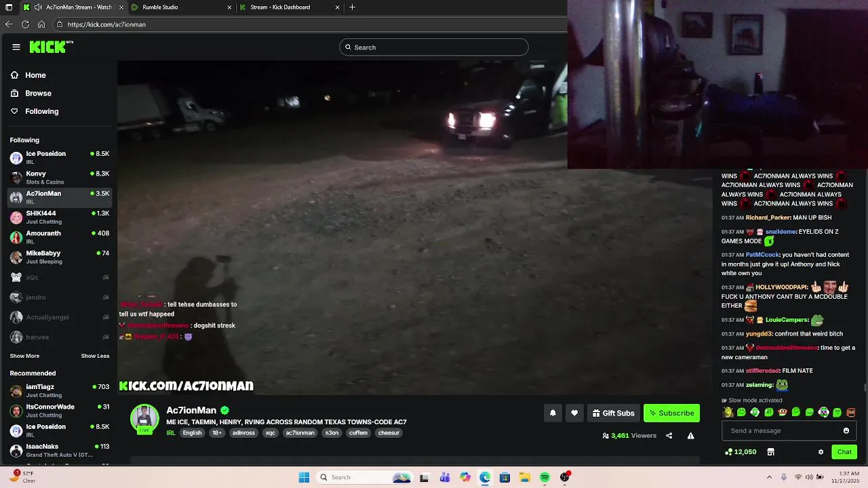The width and height of the screenshot is (868, 488).
Task: Click the green Chat send button
Action: pyautogui.click(x=844, y=452)
